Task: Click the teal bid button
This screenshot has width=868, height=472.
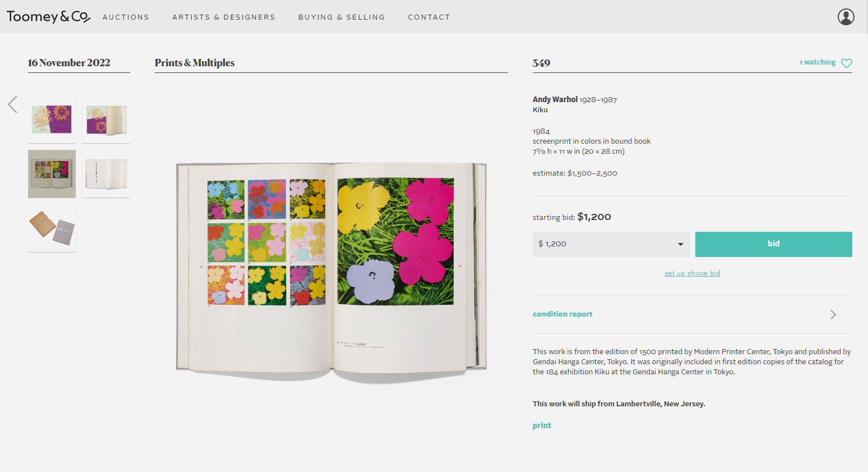Action: click(774, 244)
